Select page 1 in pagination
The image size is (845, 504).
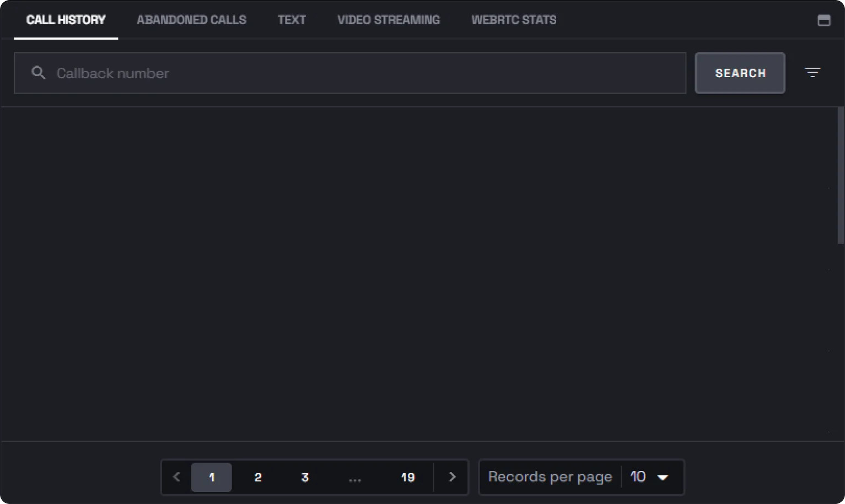pyautogui.click(x=212, y=477)
